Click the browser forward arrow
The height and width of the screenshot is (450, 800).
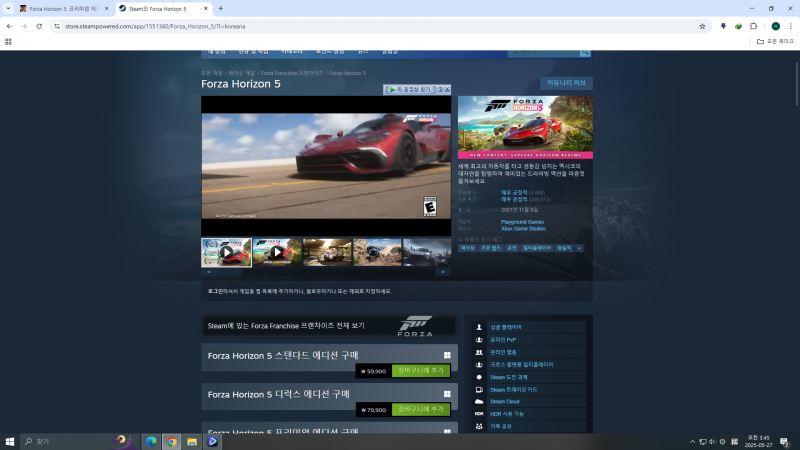click(x=24, y=26)
